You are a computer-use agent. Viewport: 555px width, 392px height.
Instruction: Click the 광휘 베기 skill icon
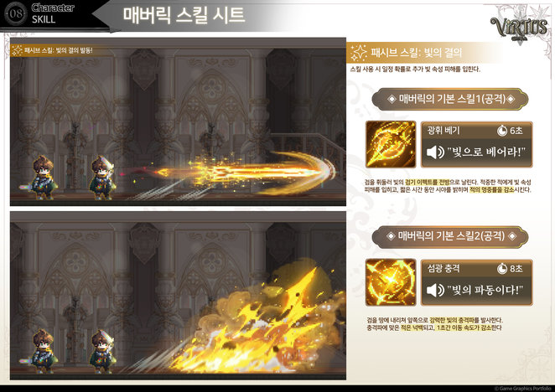391,144
